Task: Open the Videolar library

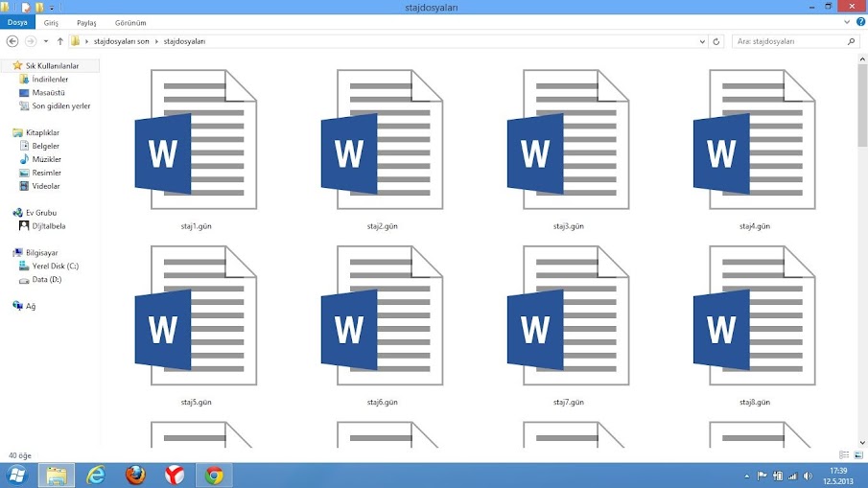Action: pyautogui.click(x=45, y=186)
